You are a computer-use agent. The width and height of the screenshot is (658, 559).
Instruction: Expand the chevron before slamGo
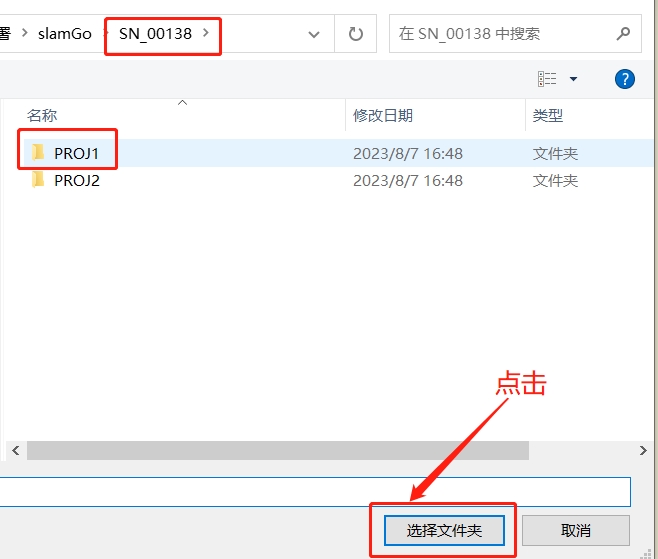[26, 34]
